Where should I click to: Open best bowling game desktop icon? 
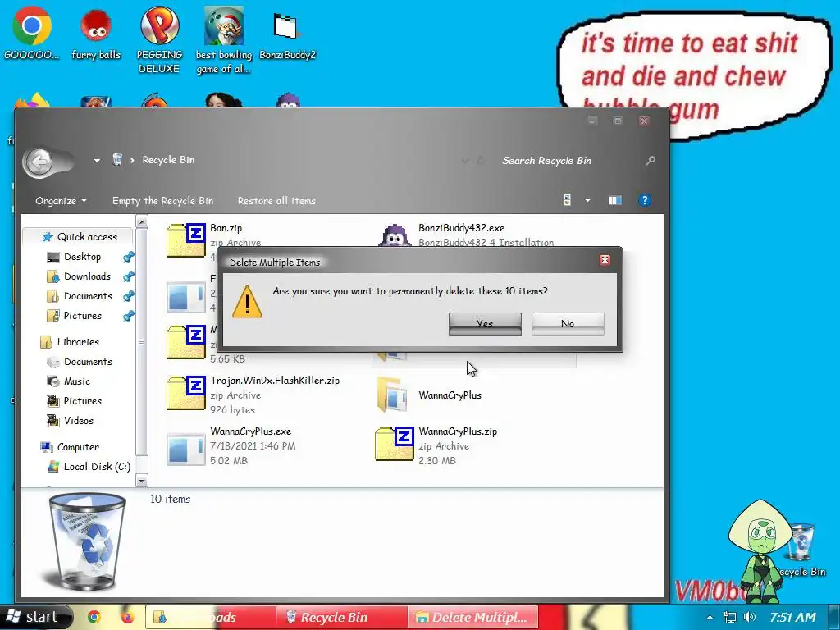223,39
